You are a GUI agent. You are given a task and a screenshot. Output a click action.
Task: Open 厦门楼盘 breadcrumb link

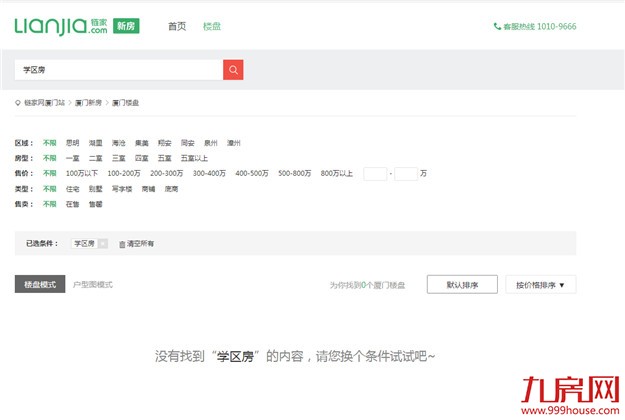[x=126, y=103]
